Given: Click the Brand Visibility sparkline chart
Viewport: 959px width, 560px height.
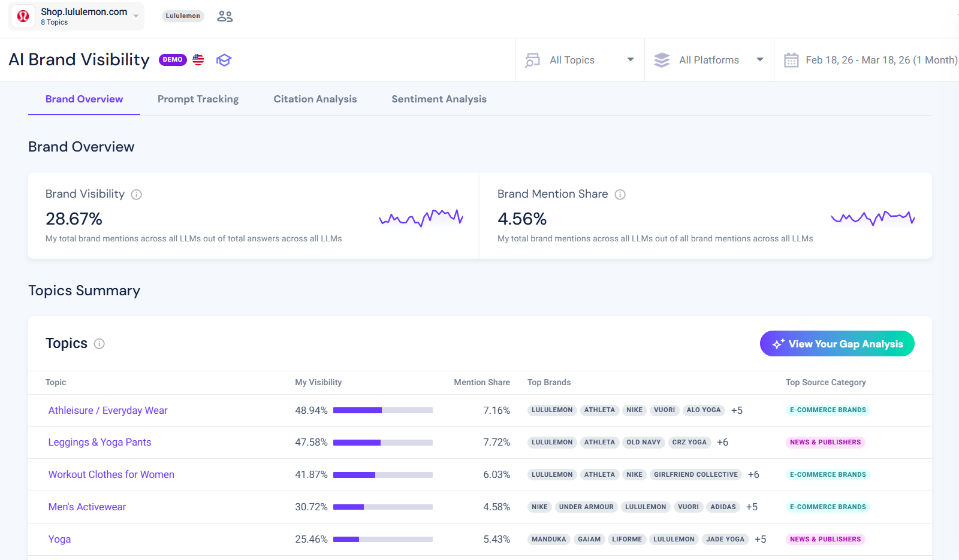Looking at the screenshot, I should 421,218.
